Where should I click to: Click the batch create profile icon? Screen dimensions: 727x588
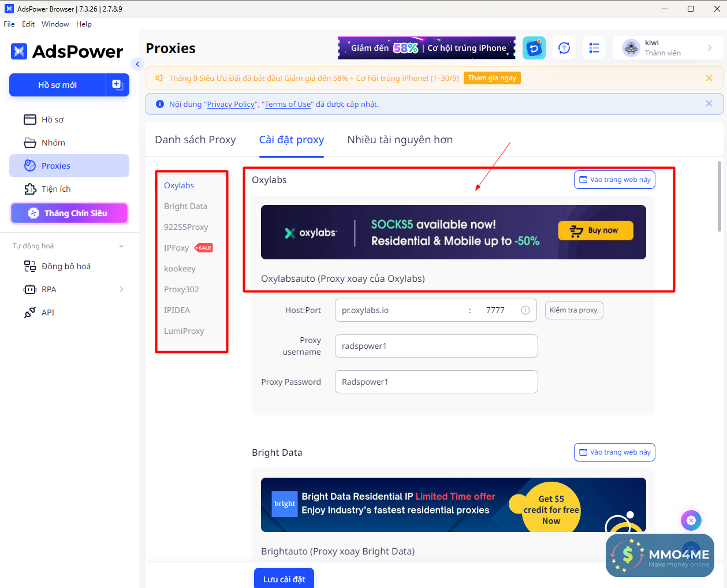117,85
